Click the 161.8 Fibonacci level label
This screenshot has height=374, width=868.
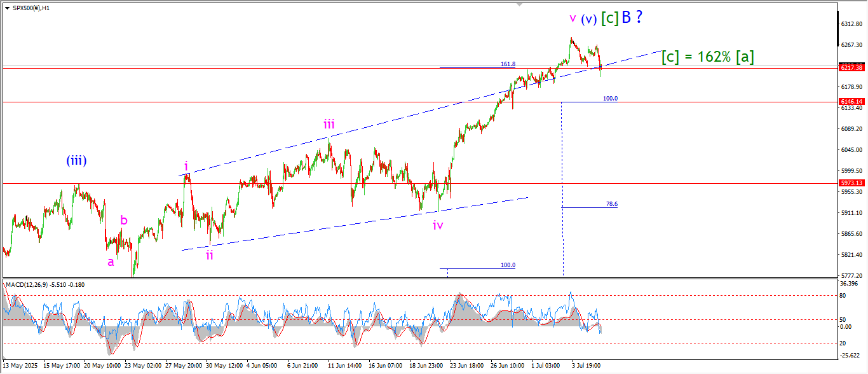tap(508, 64)
